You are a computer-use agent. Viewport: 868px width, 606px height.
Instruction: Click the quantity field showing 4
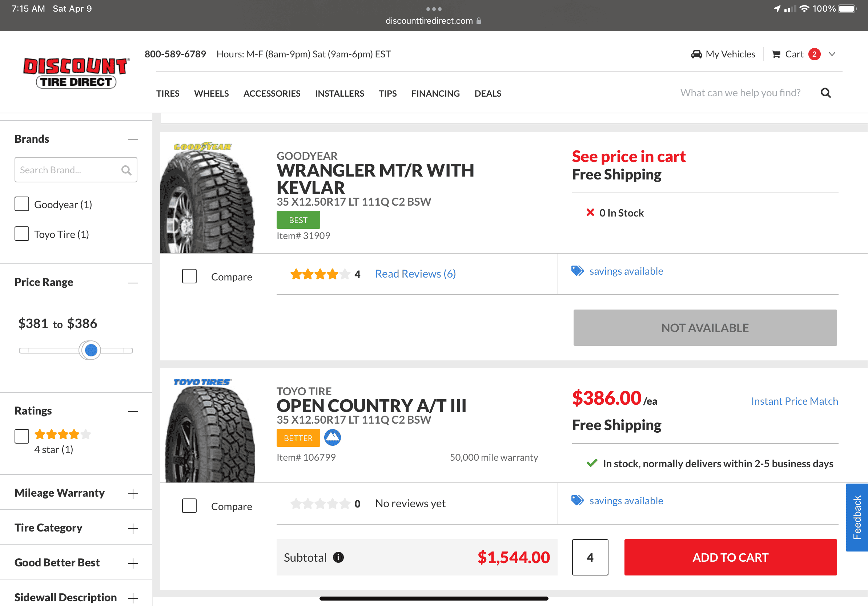[x=590, y=557]
